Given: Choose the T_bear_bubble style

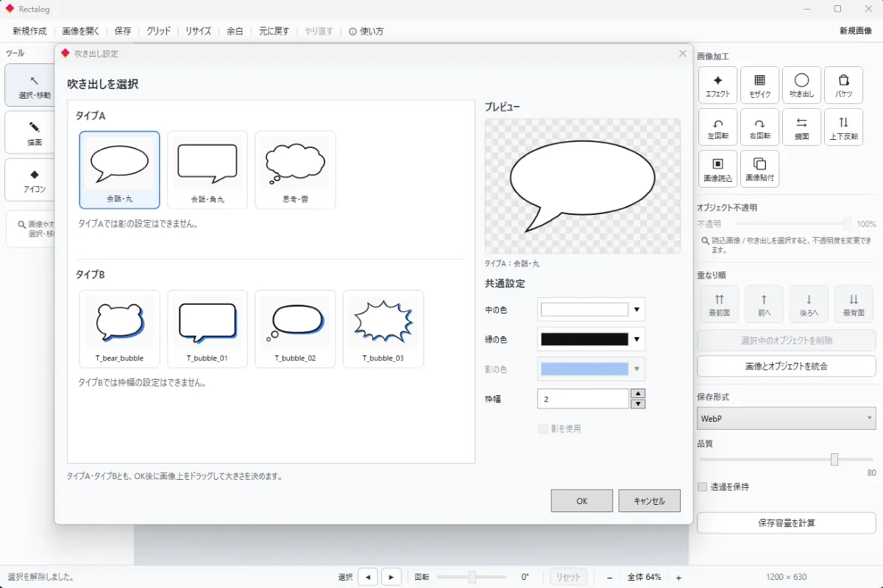Looking at the screenshot, I should click(x=119, y=329).
